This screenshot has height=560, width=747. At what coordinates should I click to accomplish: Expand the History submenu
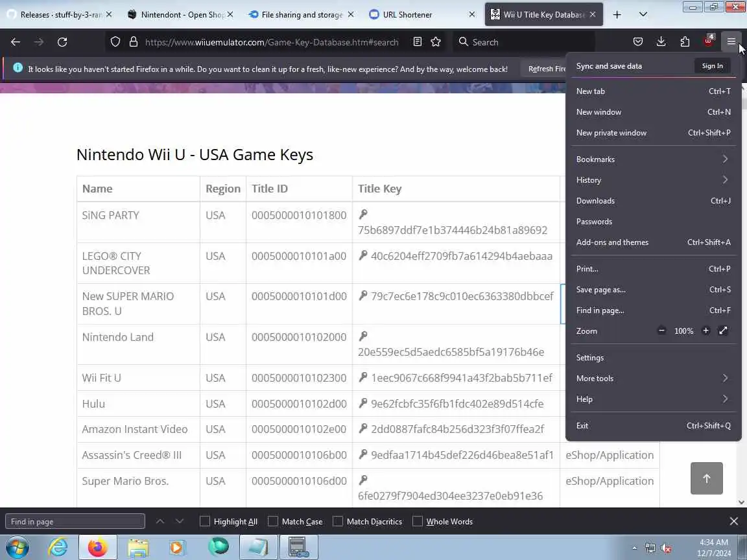653,180
